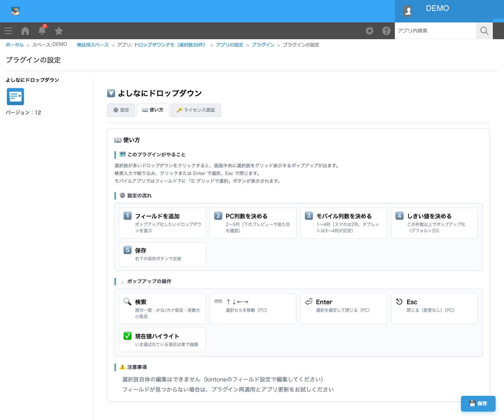Open the favorites star icon
Viewport: 504px width, 420px height.
click(59, 31)
